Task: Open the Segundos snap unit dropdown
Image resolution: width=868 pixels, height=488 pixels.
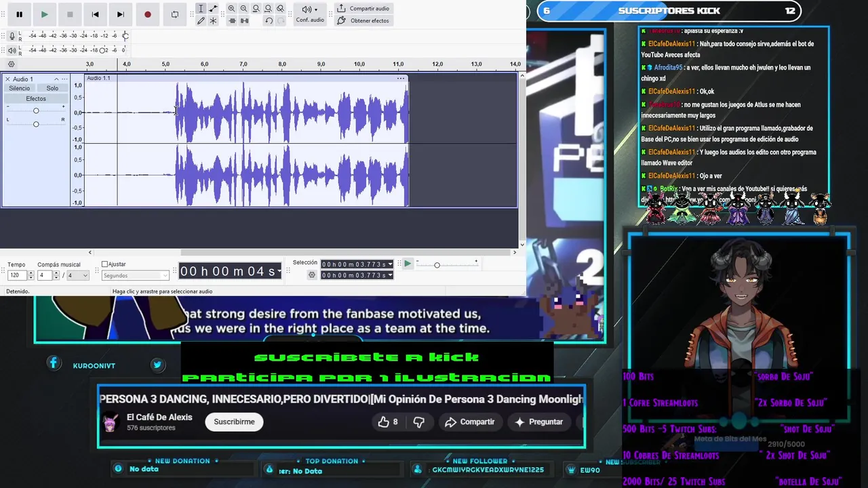Action: (135, 276)
